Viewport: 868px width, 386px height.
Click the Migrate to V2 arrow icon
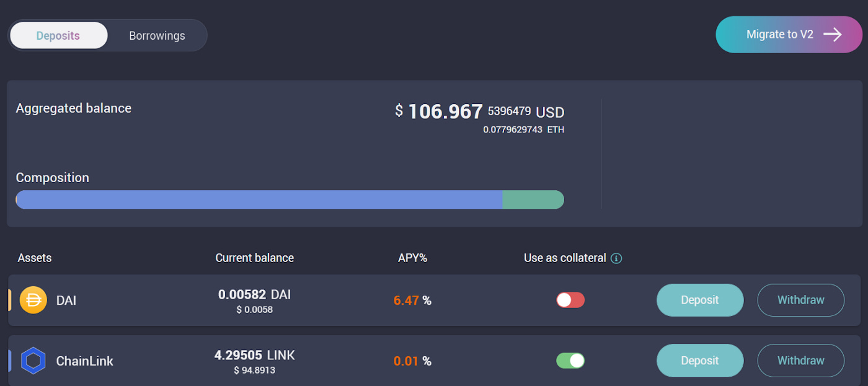tap(832, 34)
